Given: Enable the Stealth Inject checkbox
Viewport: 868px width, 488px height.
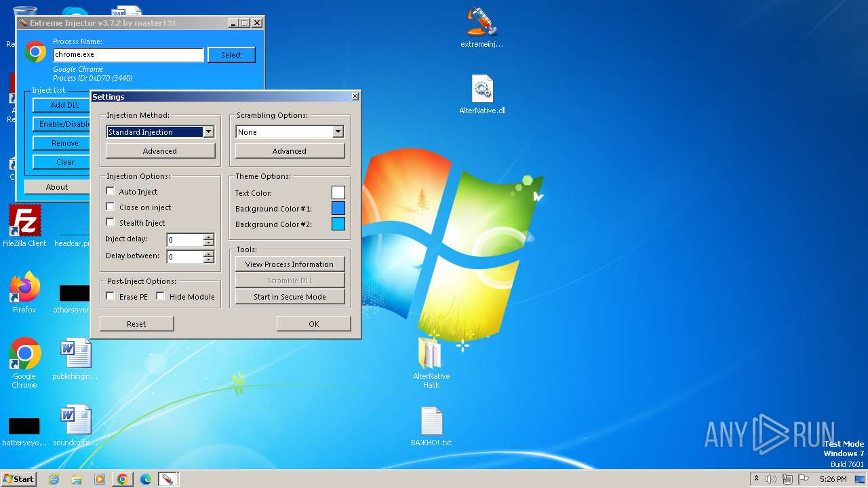Looking at the screenshot, I should [x=111, y=222].
